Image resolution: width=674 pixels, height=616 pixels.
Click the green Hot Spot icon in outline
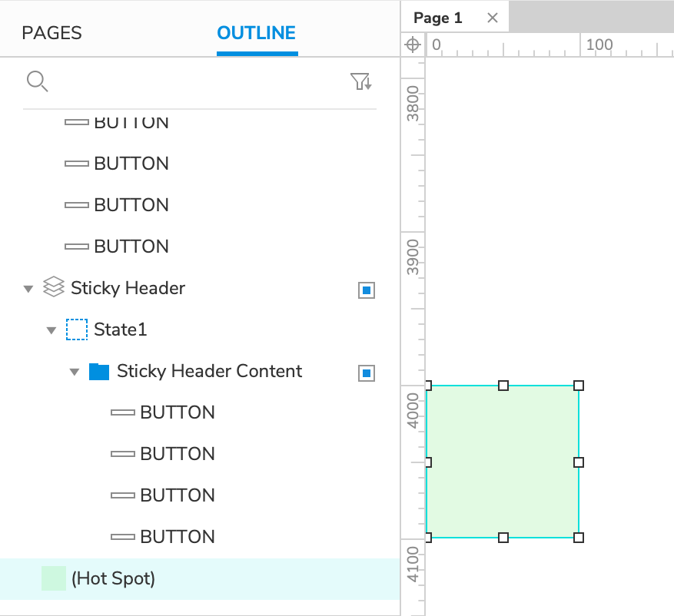click(54, 578)
